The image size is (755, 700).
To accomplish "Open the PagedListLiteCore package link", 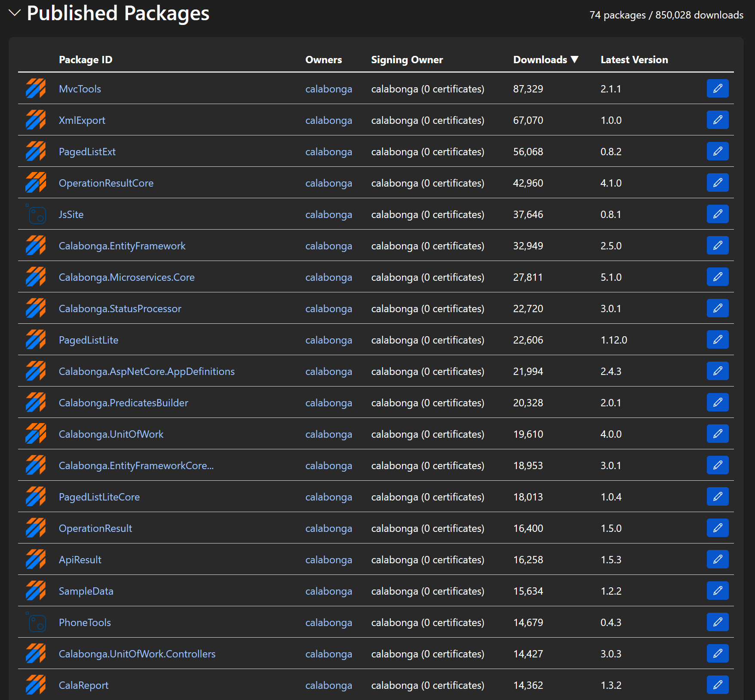I will pyautogui.click(x=99, y=497).
